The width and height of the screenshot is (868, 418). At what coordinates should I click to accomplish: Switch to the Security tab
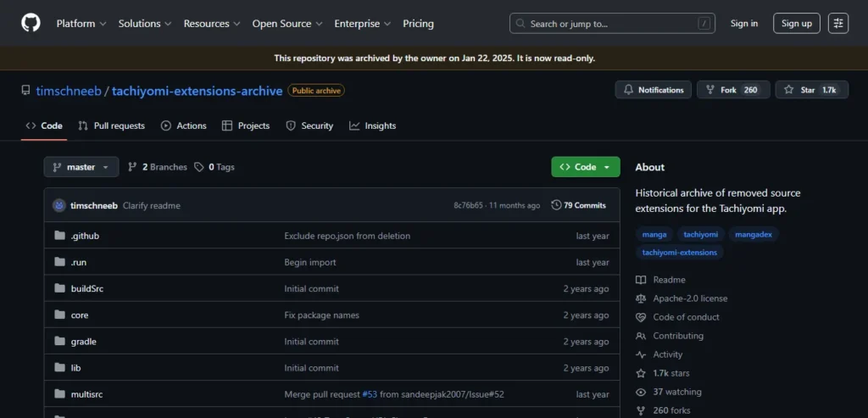309,125
